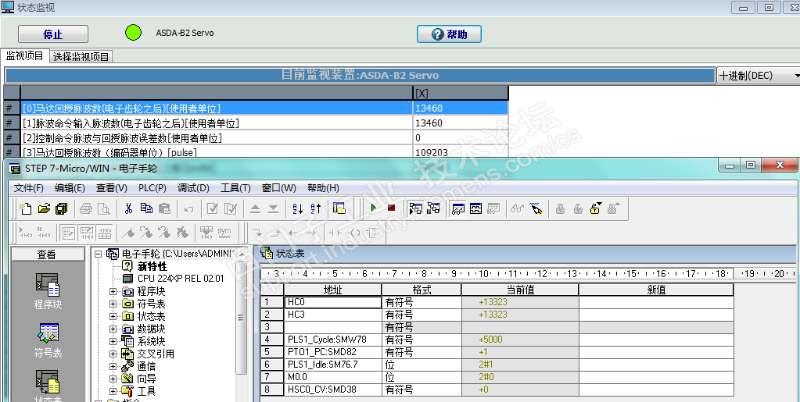Click the 查看 header in view bar

point(47,255)
